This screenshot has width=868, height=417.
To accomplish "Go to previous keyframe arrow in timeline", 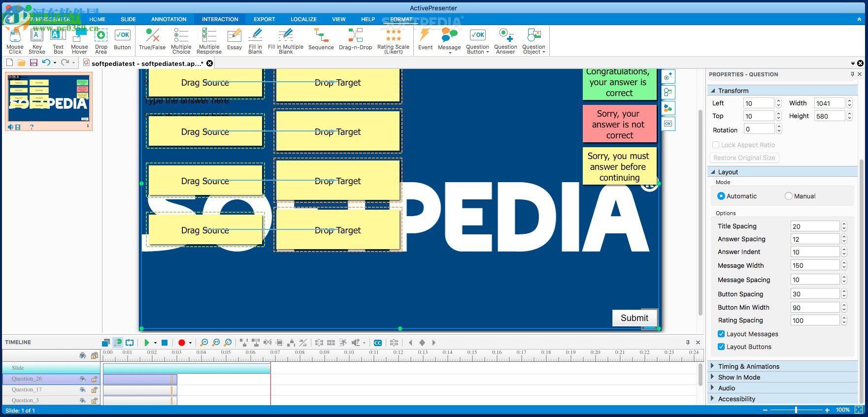I will tap(410, 343).
